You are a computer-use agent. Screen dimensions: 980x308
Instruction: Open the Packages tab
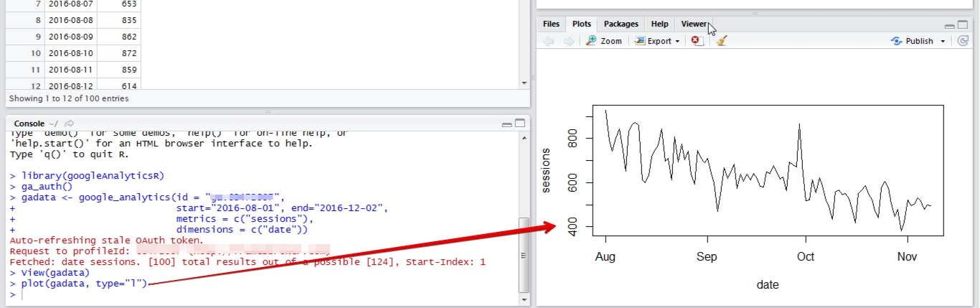point(621,24)
